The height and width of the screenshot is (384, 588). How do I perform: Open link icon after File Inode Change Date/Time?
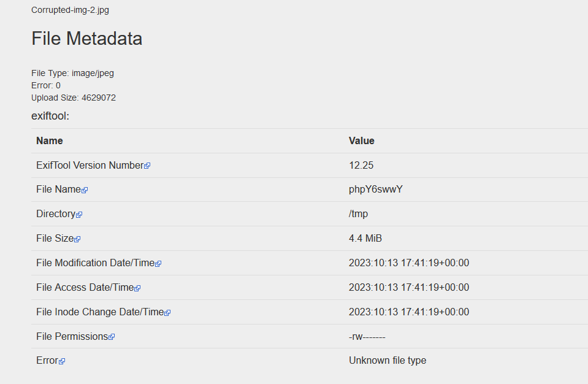pyautogui.click(x=167, y=313)
